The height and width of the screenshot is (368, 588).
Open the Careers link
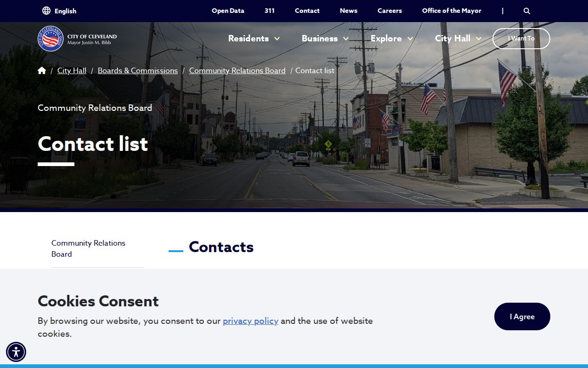(x=390, y=11)
